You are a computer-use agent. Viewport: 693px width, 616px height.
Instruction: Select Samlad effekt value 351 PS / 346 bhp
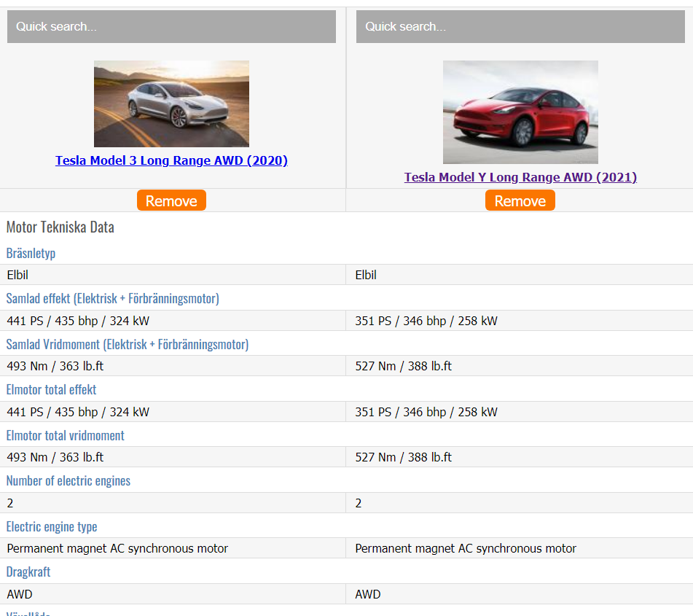pos(520,321)
